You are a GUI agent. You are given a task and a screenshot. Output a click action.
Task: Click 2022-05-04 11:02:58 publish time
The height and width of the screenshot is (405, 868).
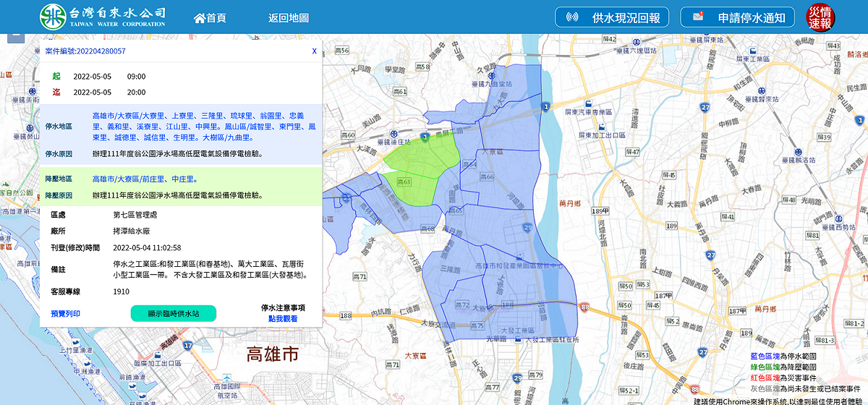tap(147, 248)
